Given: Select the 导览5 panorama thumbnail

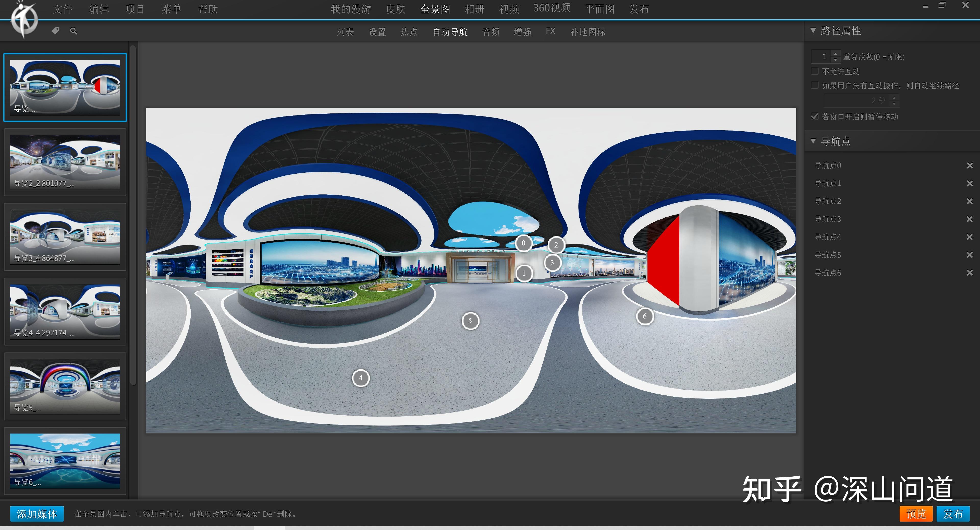Looking at the screenshot, I should (x=65, y=386).
